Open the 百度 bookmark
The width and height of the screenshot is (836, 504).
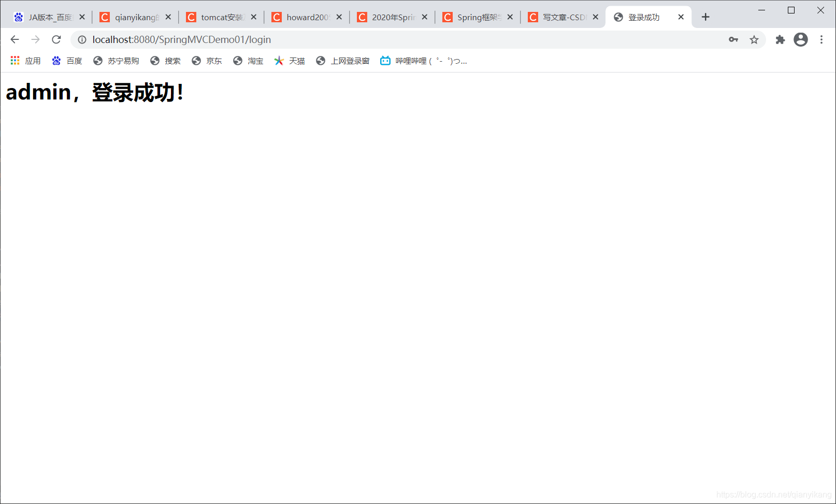point(67,61)
